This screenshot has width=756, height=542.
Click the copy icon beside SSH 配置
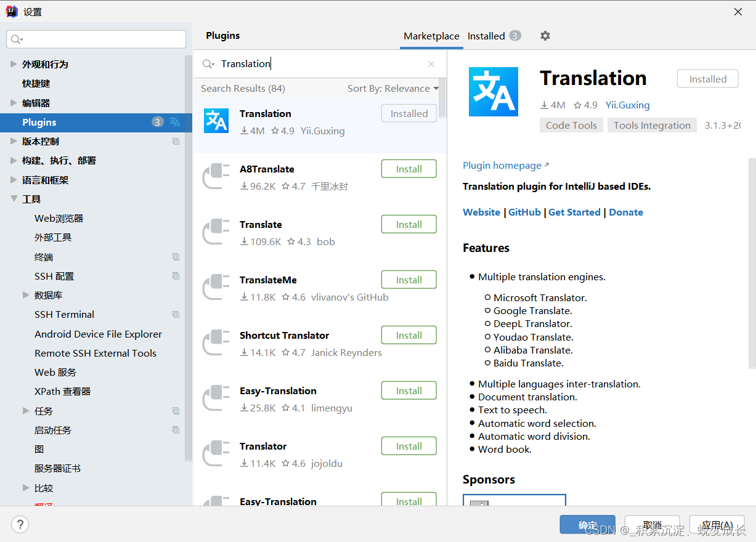[176, 276]
